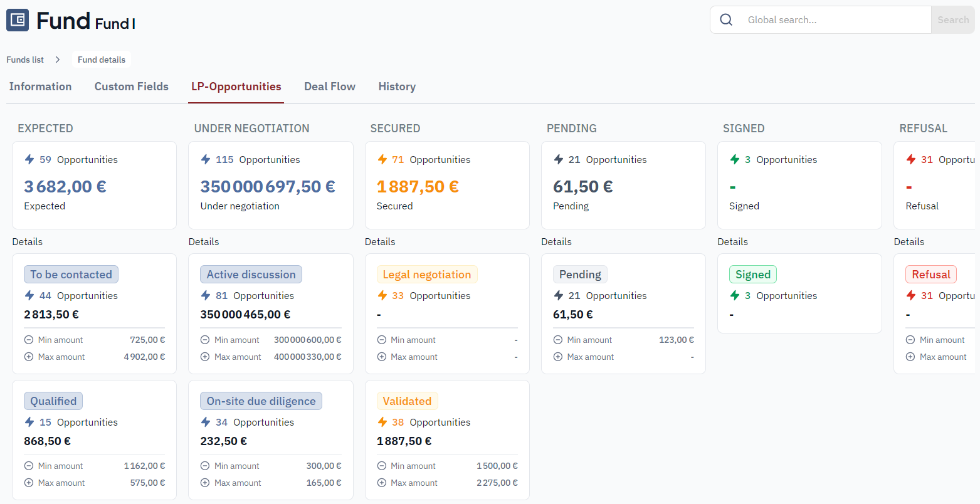The image size is (980, 504).
Task: Click the lightning icon next to 15 Opportunities
Action: pos(29,422)
